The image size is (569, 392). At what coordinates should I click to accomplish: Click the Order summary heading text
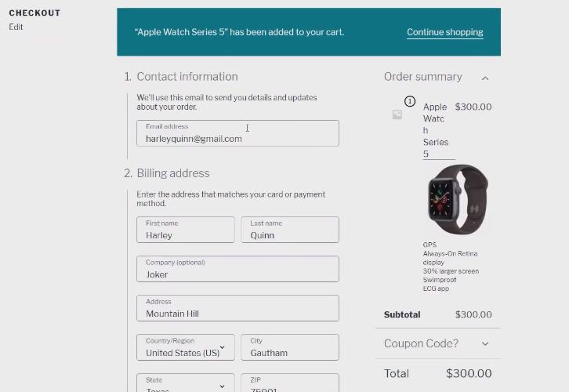423,77
